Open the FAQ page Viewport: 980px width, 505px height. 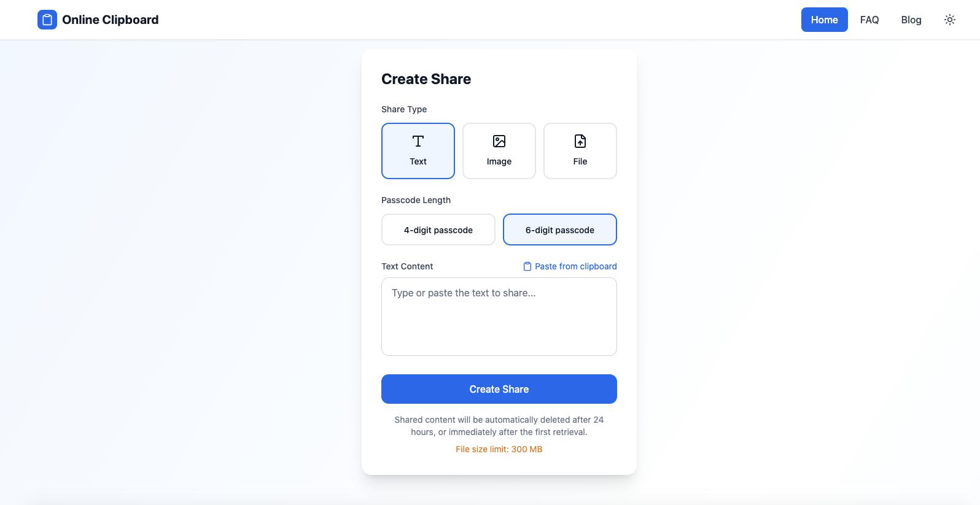(x=869, y=20)
